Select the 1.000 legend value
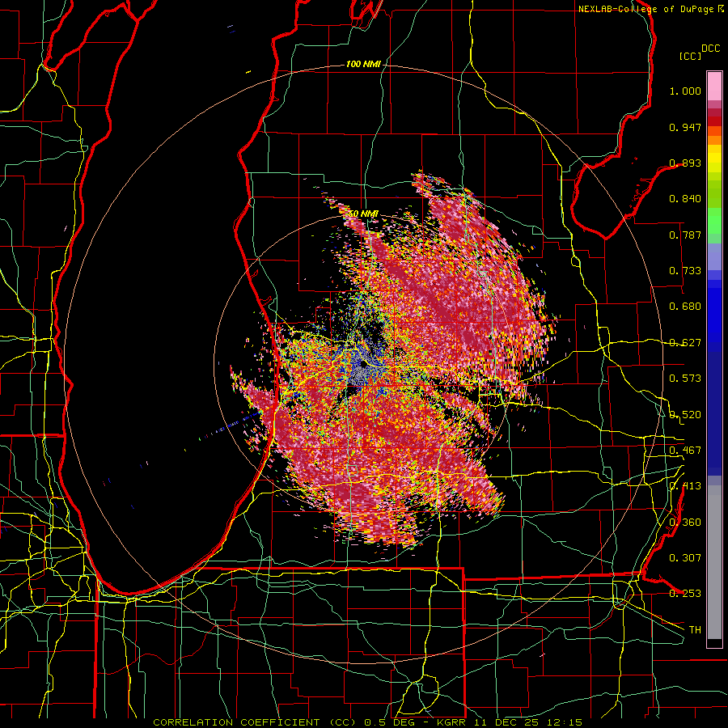The image size is (728, 728). tap(685, 91)
